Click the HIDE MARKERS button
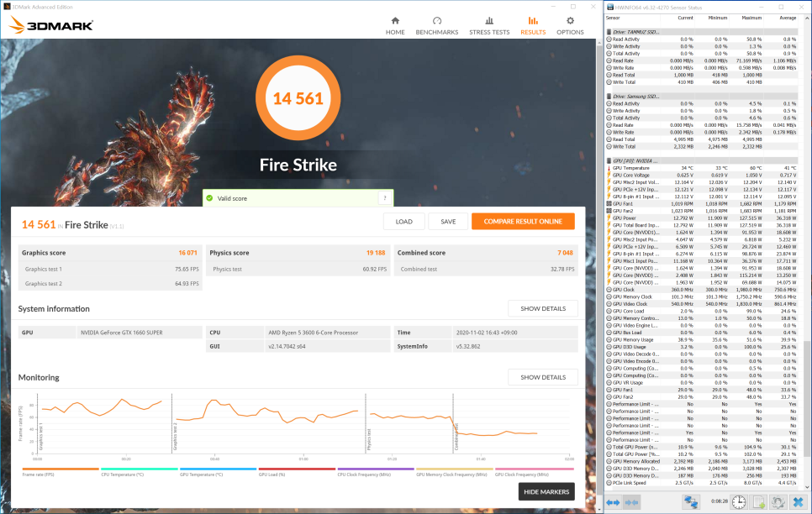Image resolution: width=812 pixels, height=514 pixels. [x=546, y=491]
